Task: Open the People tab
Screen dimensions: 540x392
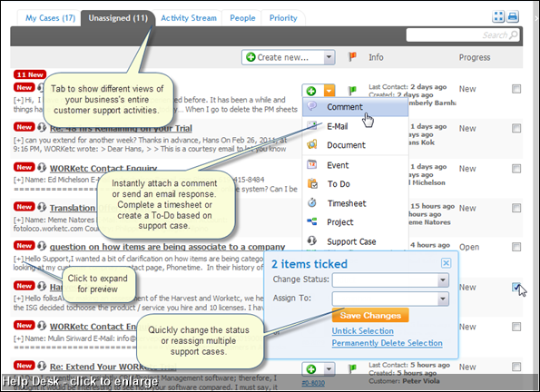Action: (242, 18)
